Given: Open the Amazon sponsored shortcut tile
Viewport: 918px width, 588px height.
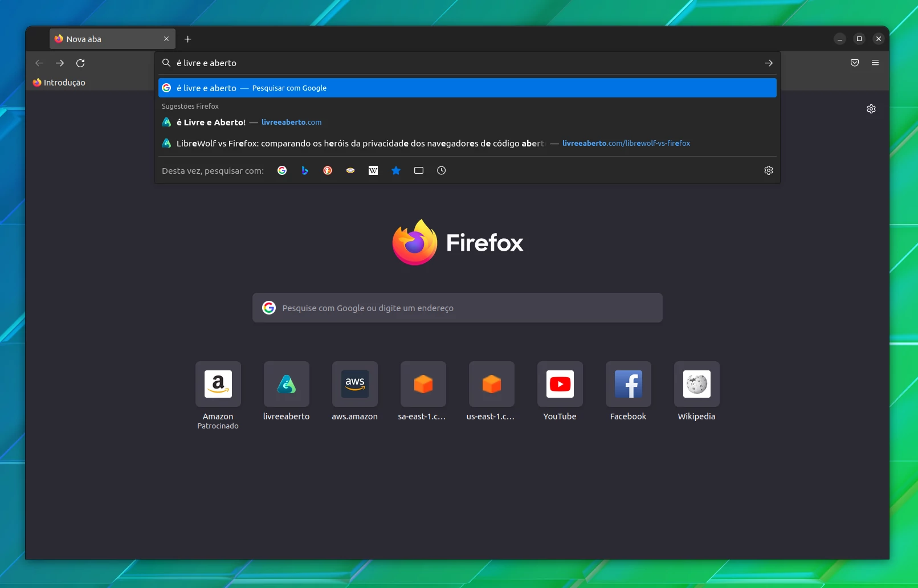Looking at the screenshot, I should pyautogui.click(x=218, y=395).
